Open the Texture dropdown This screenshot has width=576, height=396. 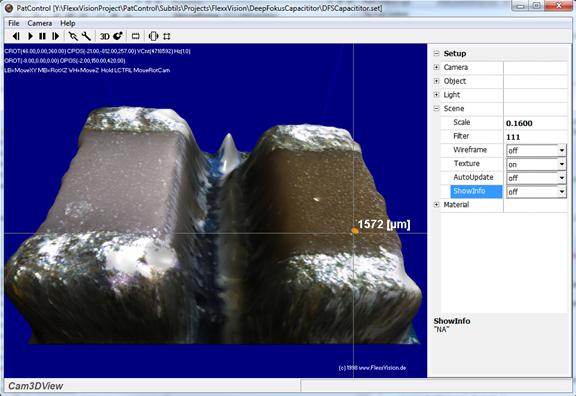(x=561, y=164)
